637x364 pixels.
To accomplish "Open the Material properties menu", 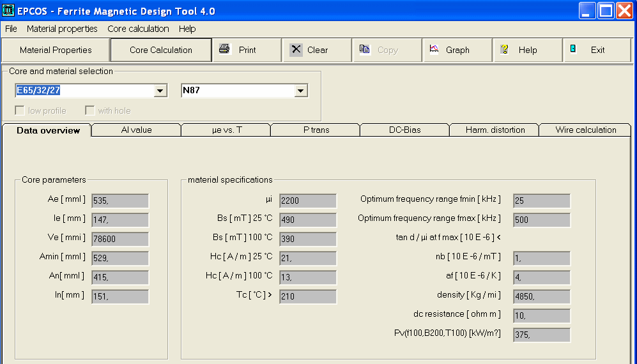I will point(62,29).
